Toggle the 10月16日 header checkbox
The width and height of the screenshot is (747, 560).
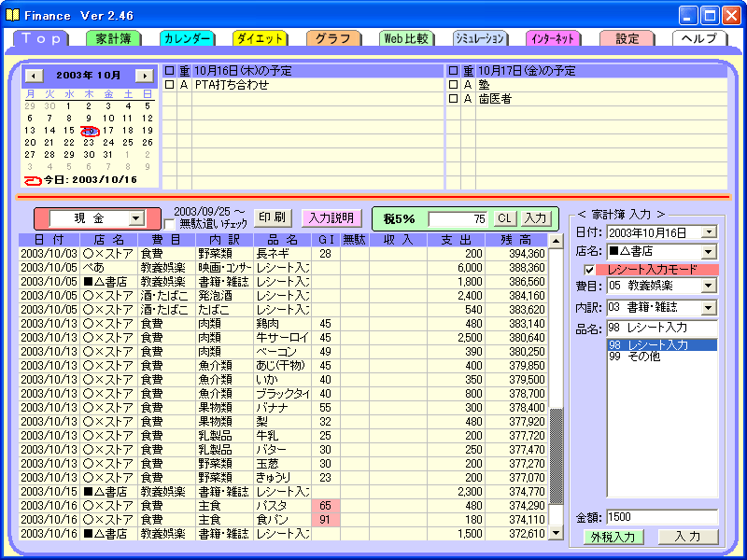pos(169,71)
